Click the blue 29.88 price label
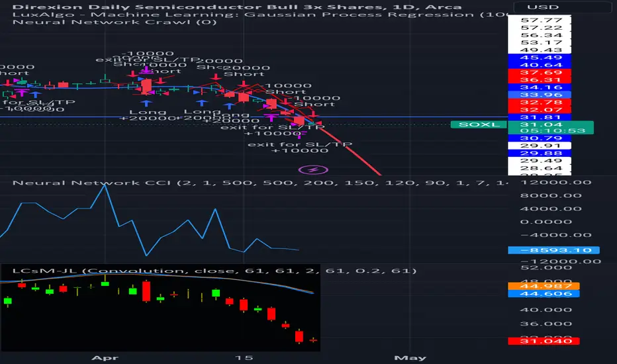617x364 pixels. 541,153
